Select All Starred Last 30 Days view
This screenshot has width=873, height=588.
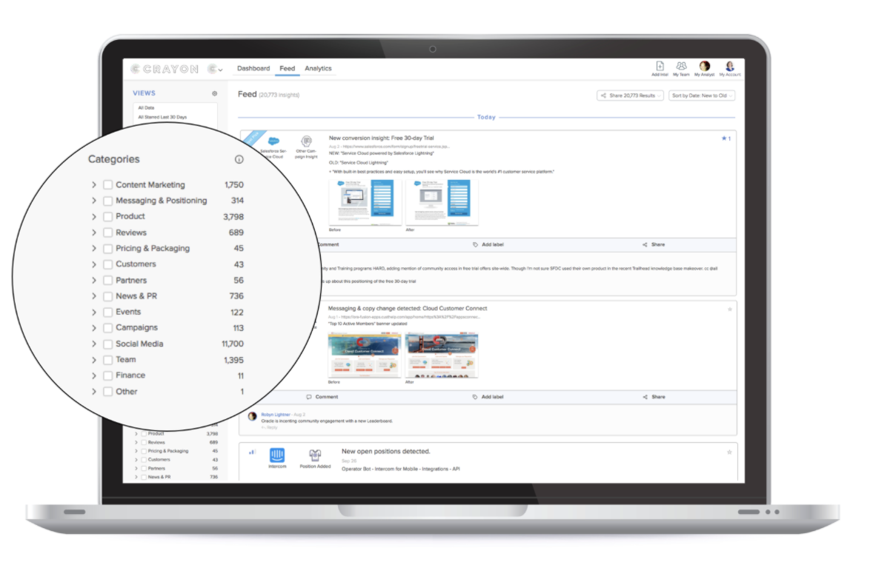162,117
